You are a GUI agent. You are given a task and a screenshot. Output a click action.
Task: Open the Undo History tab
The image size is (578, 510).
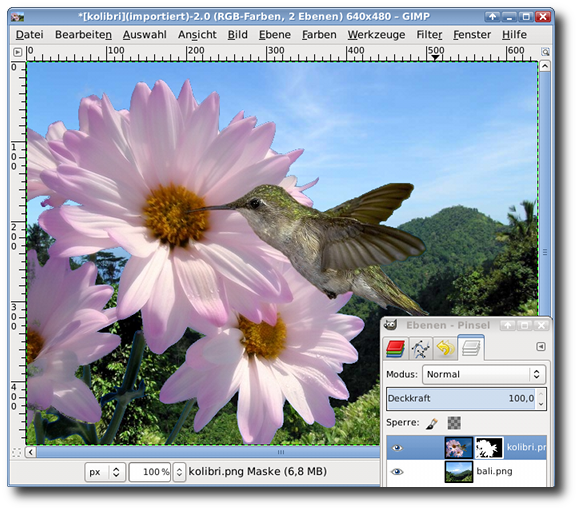[445, 348]
